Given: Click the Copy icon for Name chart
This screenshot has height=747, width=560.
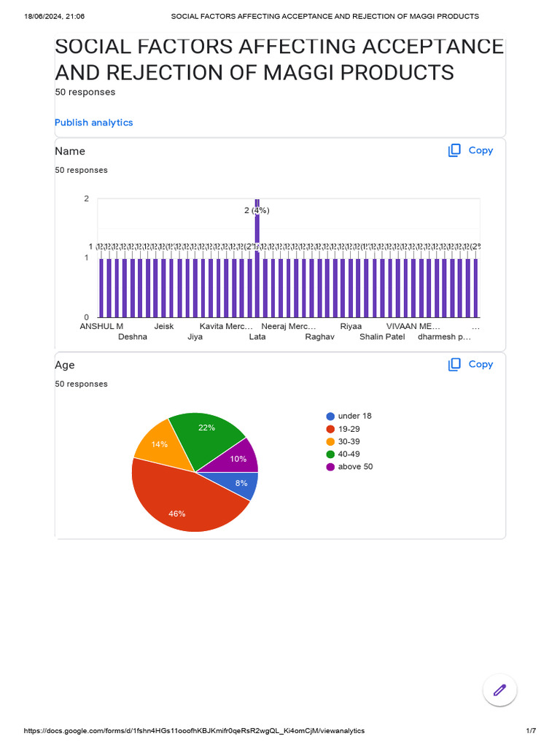Looking at the screenshot, I should [x=454, y=150].
